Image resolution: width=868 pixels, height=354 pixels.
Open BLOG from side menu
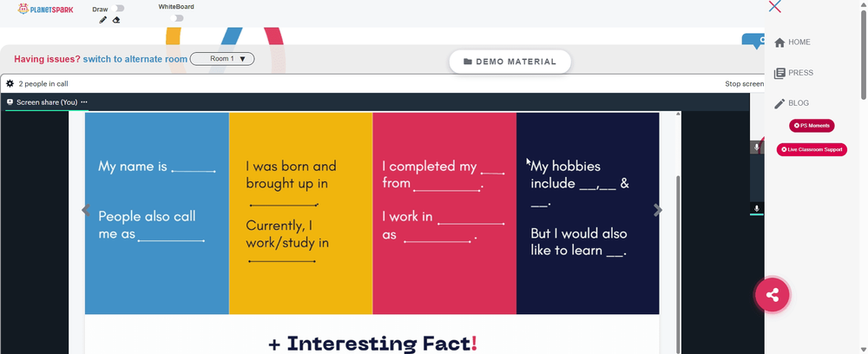(791, 103)
